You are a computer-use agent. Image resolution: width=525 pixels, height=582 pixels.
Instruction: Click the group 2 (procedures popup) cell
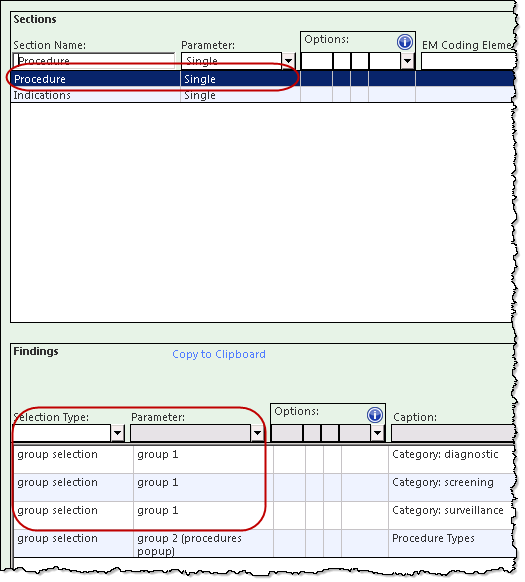(203, 543)
